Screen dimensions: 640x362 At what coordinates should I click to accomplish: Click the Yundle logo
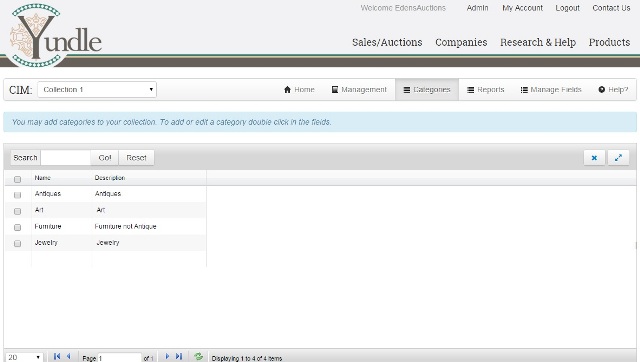point(56,36)
